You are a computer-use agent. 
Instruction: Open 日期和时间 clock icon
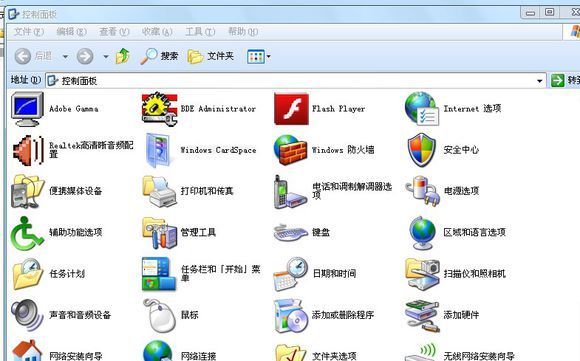(290, 274)
